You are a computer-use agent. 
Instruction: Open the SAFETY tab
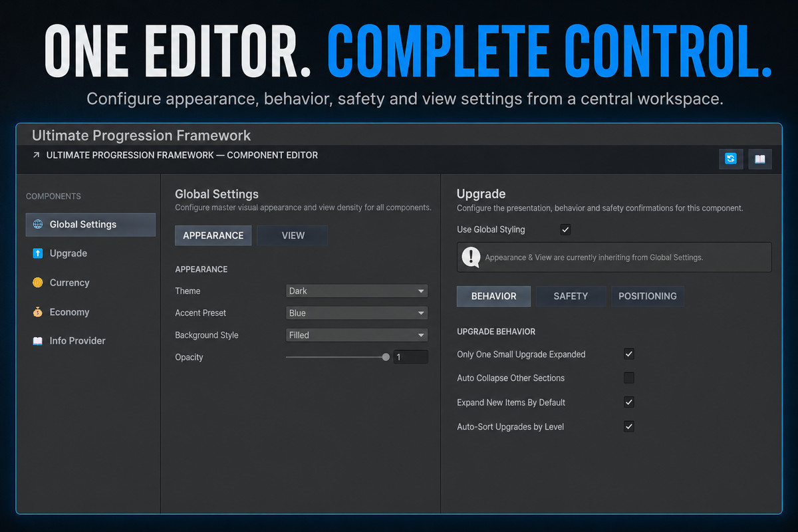[x=571, y=296]
